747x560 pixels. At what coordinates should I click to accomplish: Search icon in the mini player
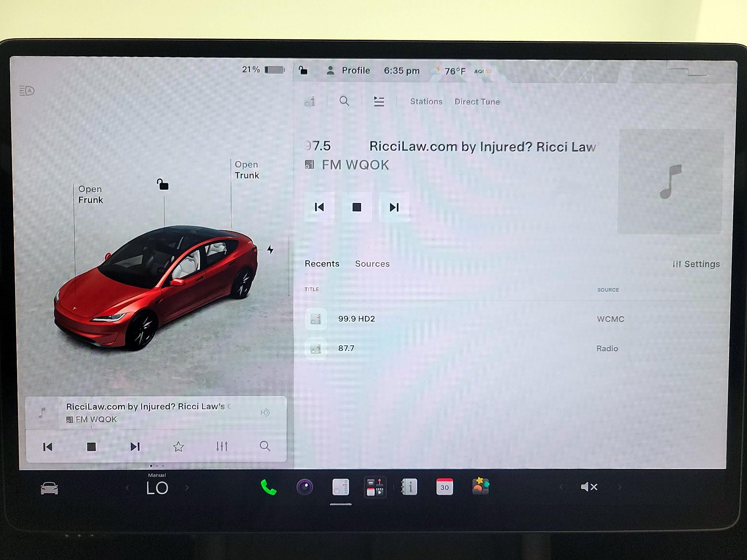[265, 446]
